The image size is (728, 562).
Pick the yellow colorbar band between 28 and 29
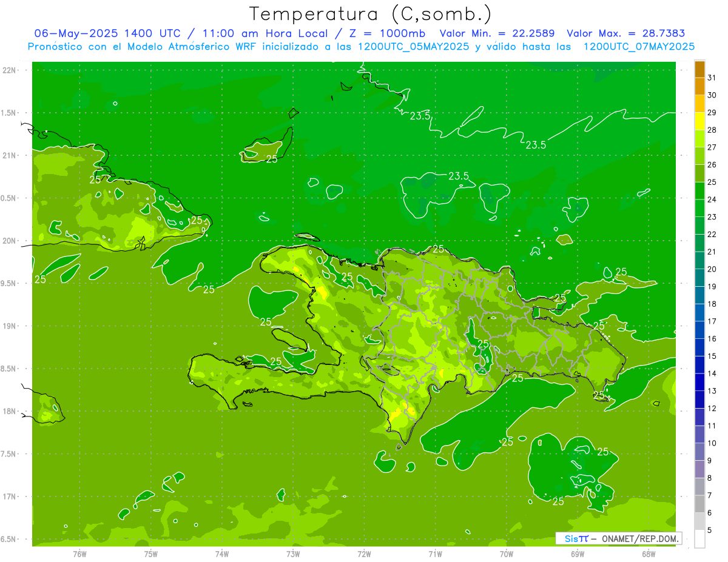point(699,121)
